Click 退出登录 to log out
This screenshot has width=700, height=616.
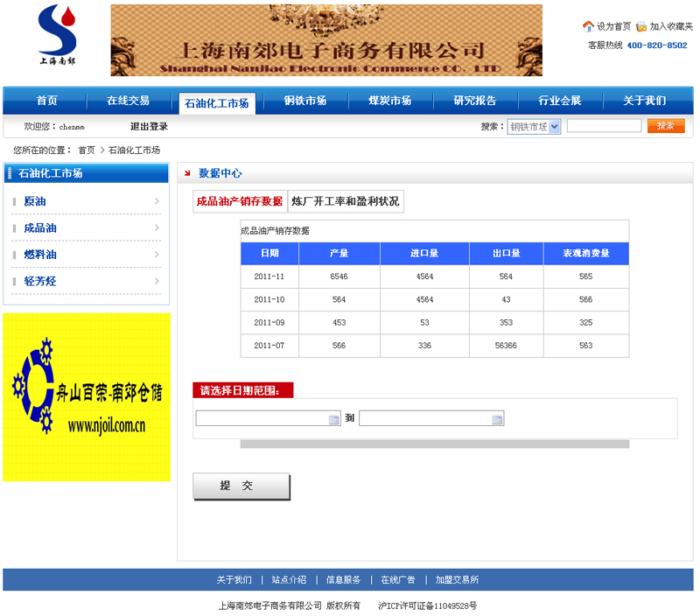(149, 126)
